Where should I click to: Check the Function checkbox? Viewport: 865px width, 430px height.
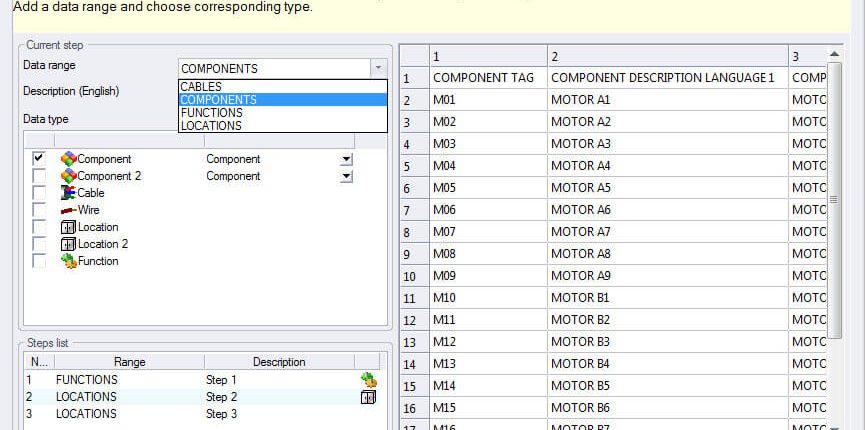pyautogui.click(x=39, y=261)
